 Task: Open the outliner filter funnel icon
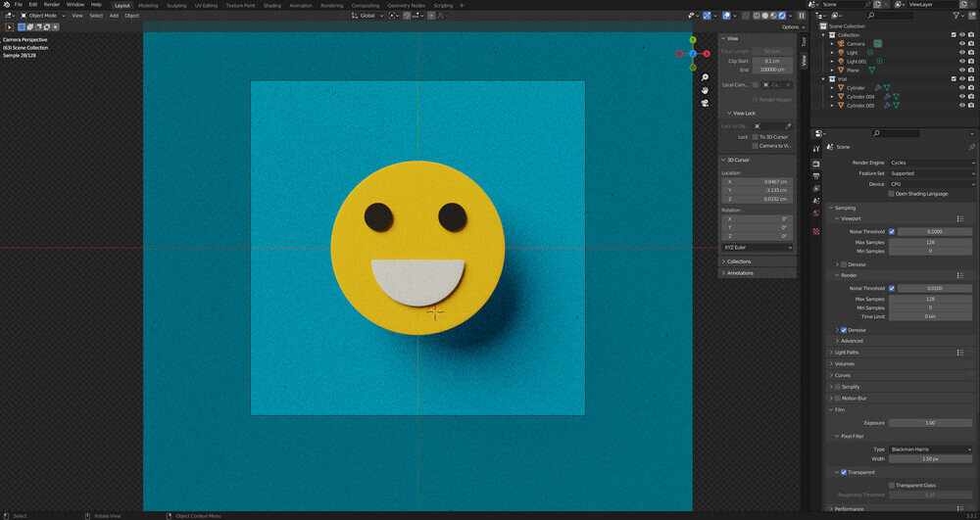pos(956,16)
